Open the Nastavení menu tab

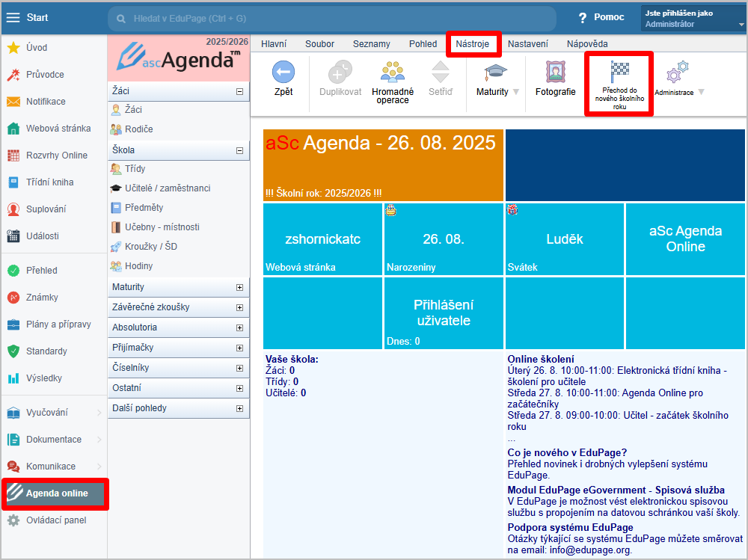pyautogui.click(x=527, y=44)
